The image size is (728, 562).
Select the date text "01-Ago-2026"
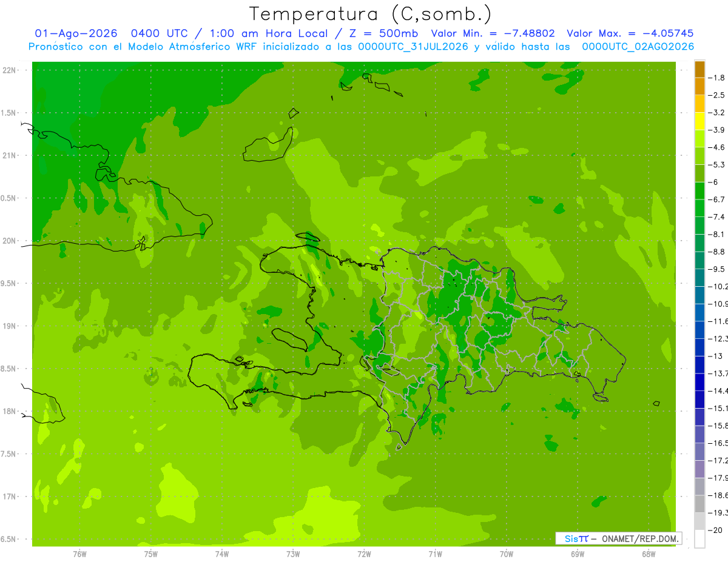[x=76, y=33]
